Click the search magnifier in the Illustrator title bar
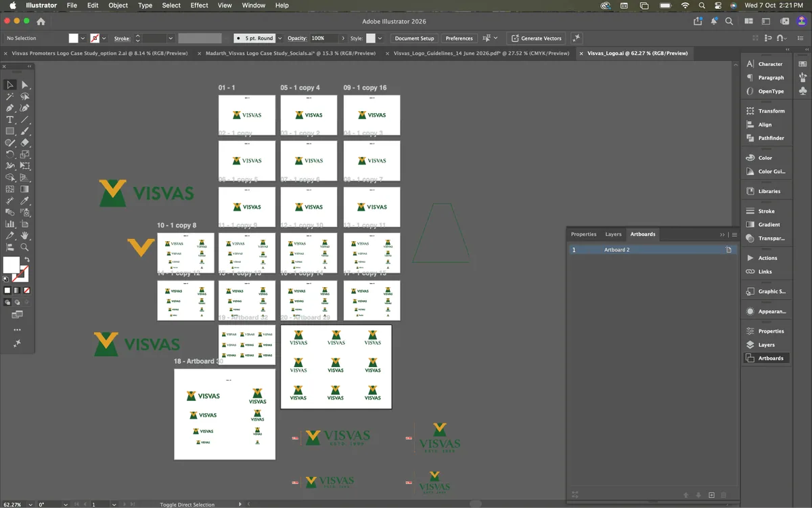Image resolution: width=812 pixels, height=508 pixels. (x=729, y=21)
